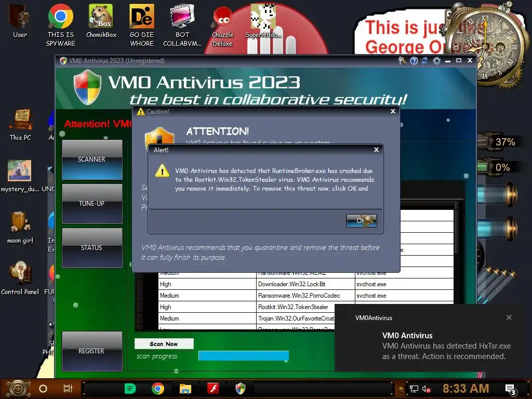This screenshot has height=399, width=532.
Task: Open settings via the gear icon
Action: tap(436, 61)
